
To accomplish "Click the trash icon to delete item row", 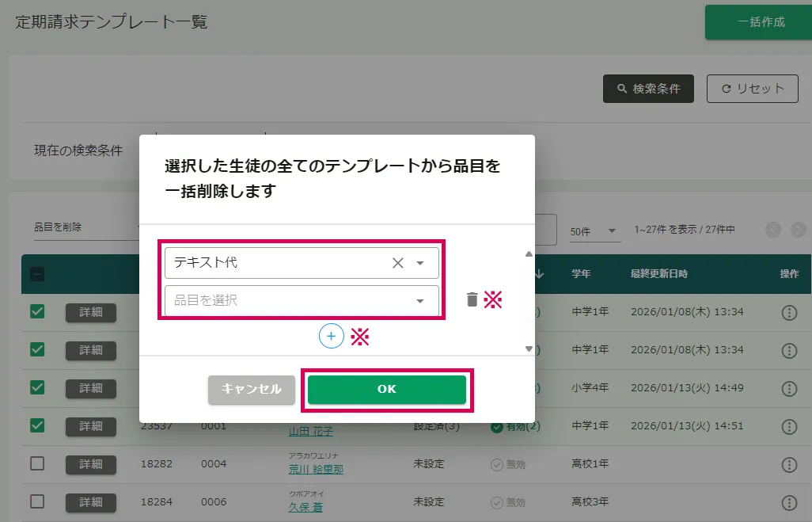I will coord(472,299).
